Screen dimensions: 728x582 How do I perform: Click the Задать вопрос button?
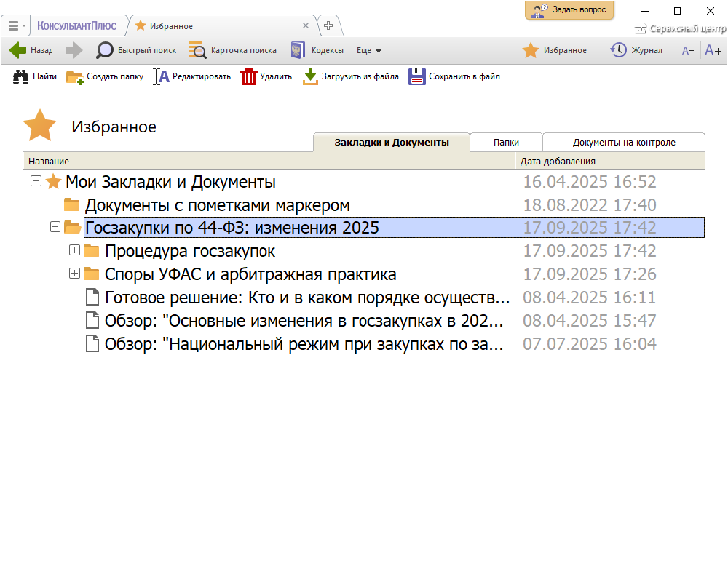coord(569,10)
